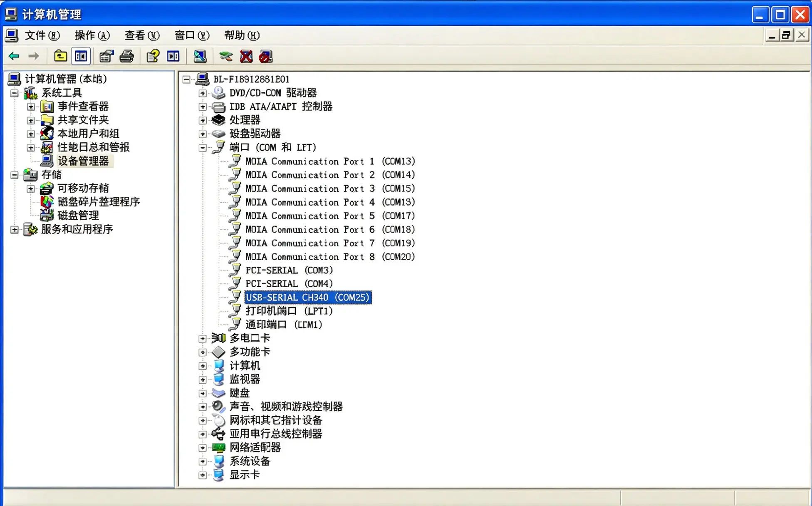Open the 帮助(H) menu
This screenshot has height=506, width=812.
pyautogui.click(x=242, y=35)
